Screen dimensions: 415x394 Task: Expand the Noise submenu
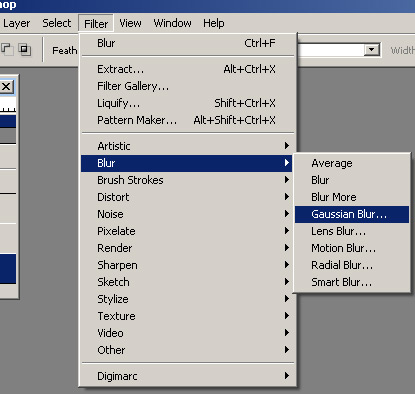[187, 214]
